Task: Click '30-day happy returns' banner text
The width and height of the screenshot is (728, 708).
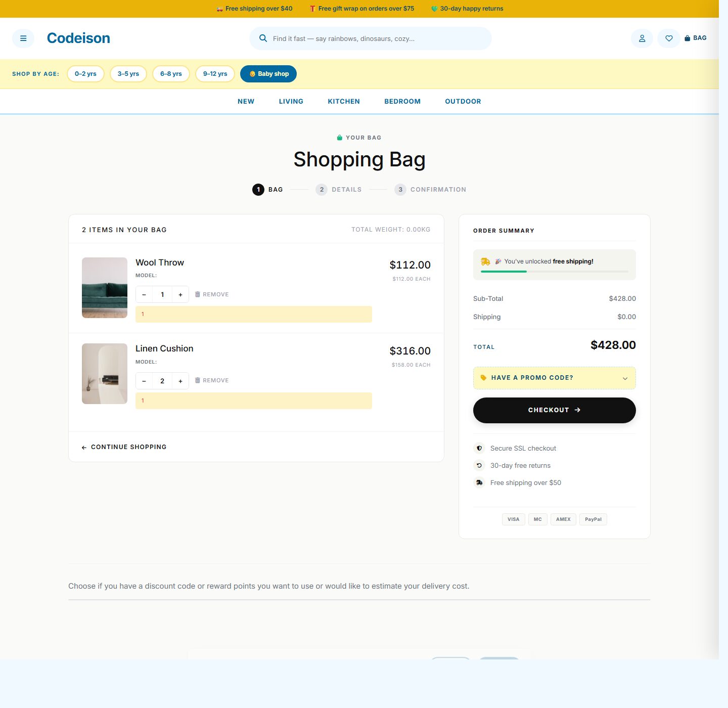Action: [472, 9]
